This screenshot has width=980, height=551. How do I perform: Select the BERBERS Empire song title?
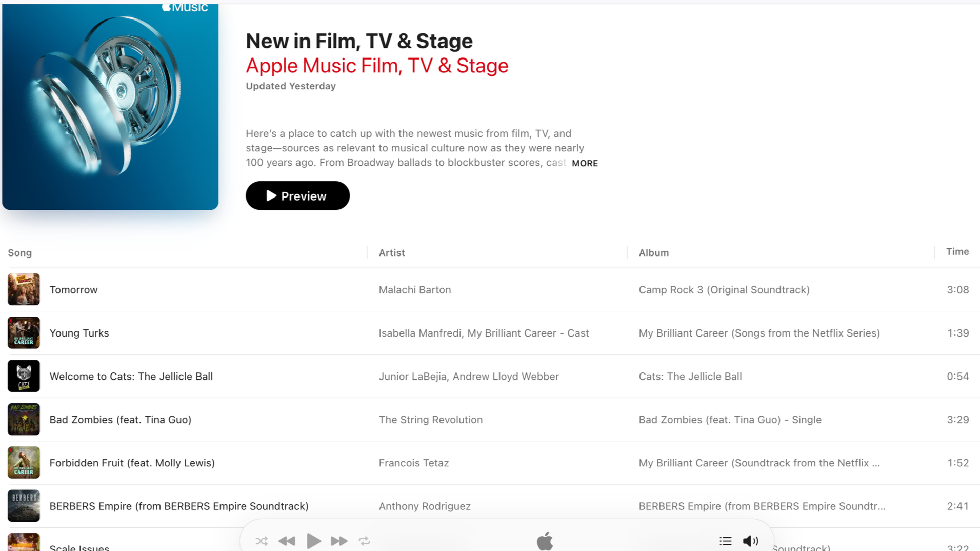pos(179,506)
